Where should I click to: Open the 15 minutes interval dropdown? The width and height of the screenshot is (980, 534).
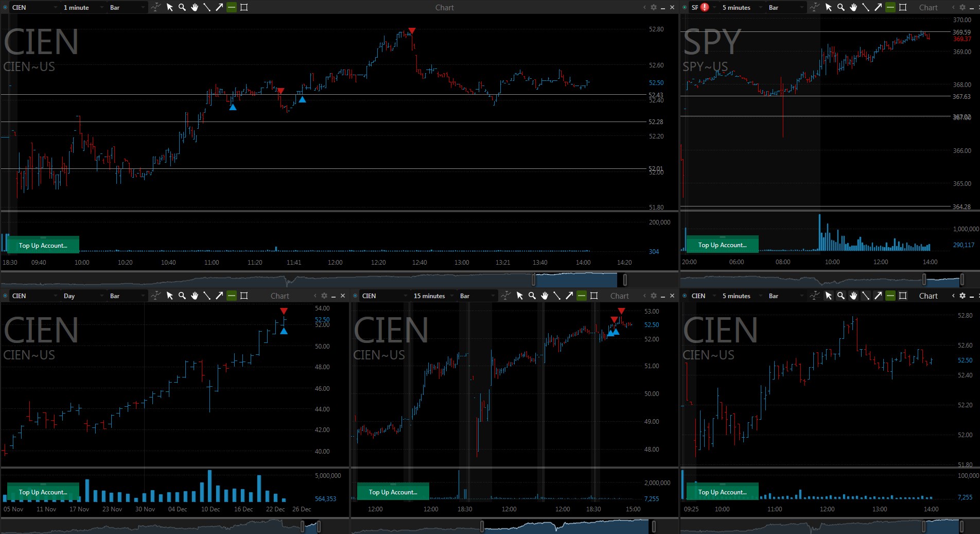pos(433,296)
